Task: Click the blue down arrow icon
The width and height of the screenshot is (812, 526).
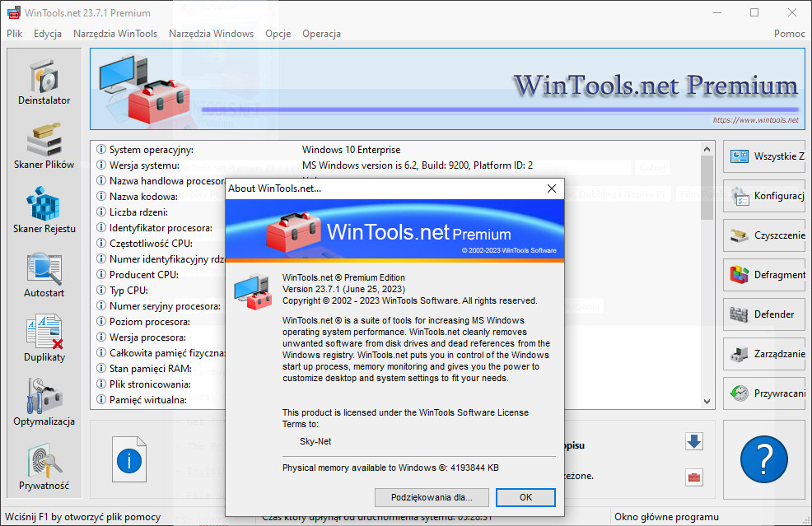Action: (694, 441)
